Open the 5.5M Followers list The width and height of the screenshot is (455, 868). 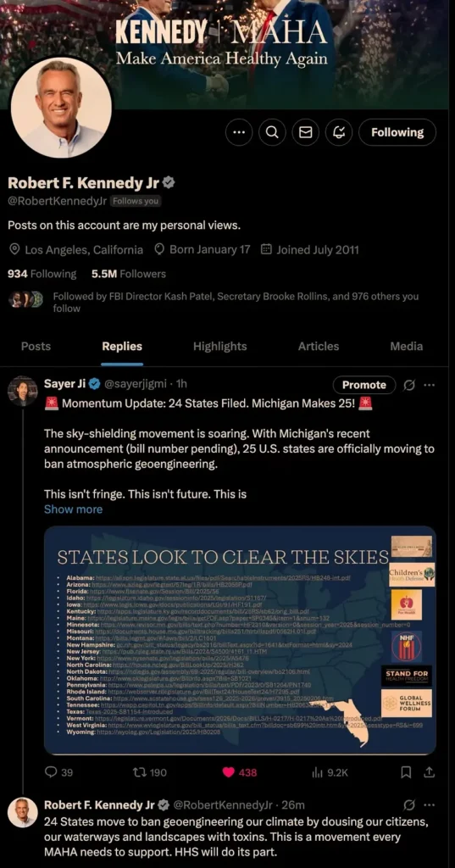click(129, 274)
